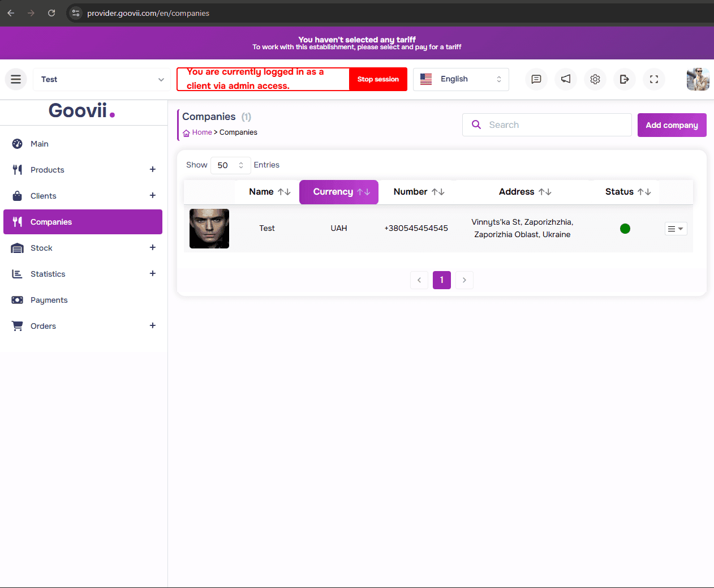Open the settings gear icon
714x588 pixels.
tap(595, 79)
